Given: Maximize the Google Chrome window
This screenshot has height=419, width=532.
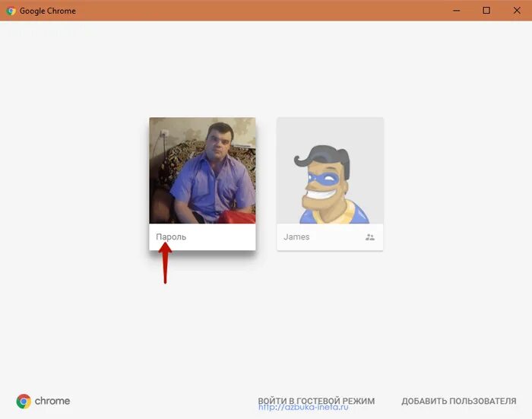Looking at the screenshot, I should pyautogui.click(x=486, y=11).
